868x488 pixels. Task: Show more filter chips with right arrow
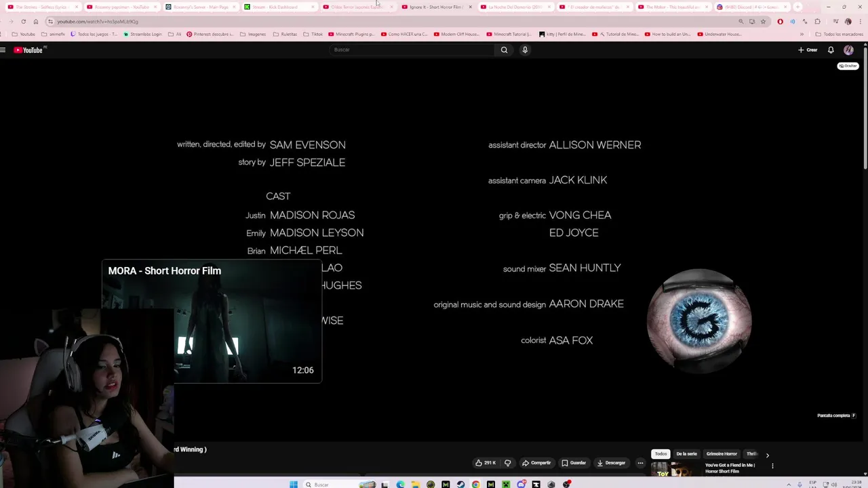click(x=767, y=455)
